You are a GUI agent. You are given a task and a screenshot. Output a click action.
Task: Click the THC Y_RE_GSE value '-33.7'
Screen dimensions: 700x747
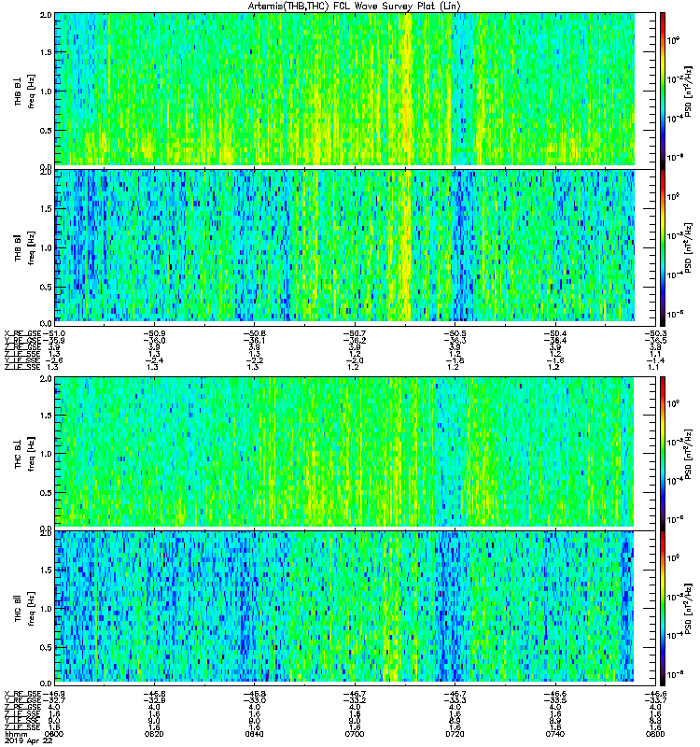(655, 700)
